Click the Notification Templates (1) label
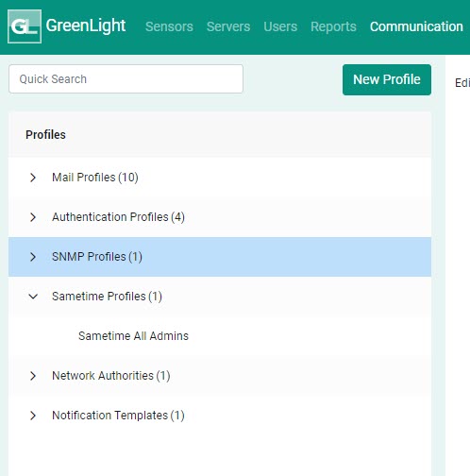 pyautogui.click(x=118, y=416)
